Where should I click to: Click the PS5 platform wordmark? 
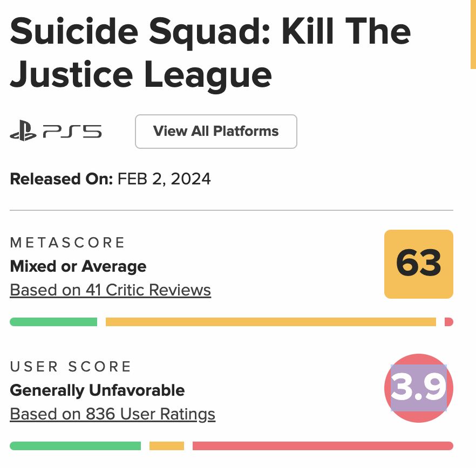72,132
